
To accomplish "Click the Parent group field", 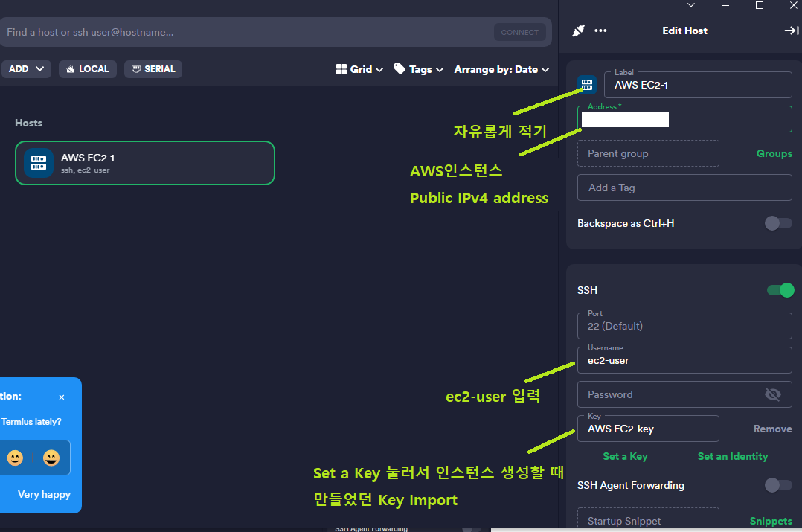I will point(648,153).
